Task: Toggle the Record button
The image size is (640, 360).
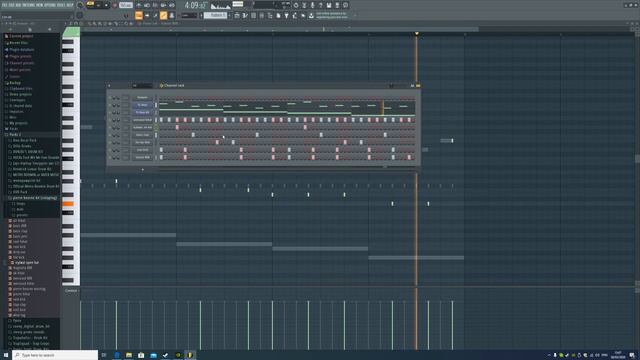Action: 115,5
